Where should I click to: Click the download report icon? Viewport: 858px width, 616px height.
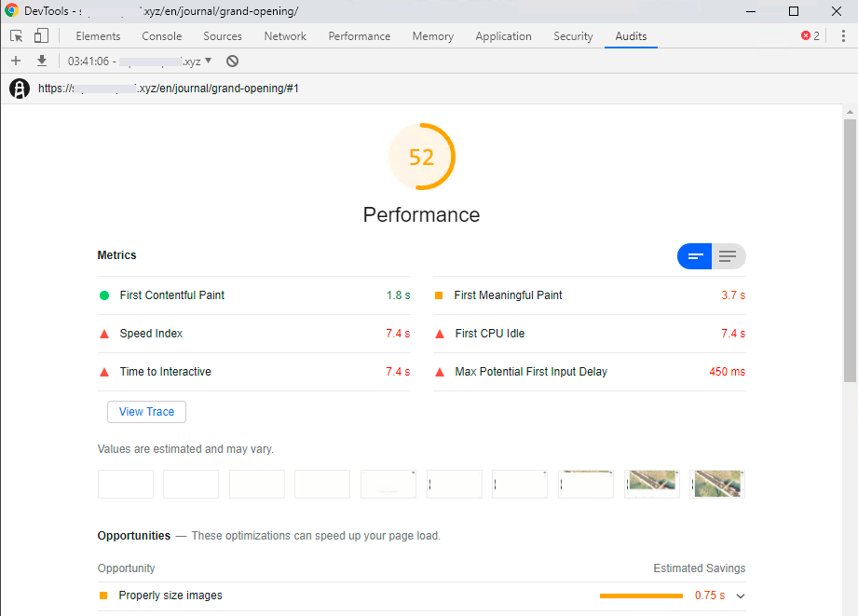pos(41,61)
